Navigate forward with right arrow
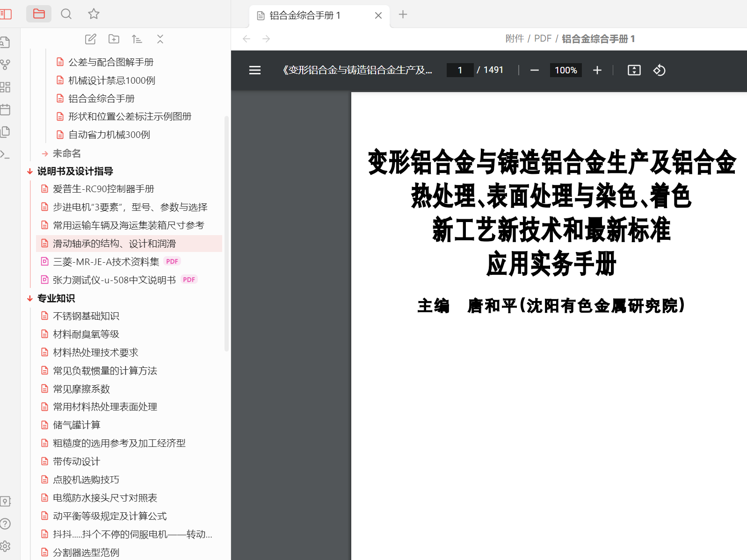This screenshot has height=560, width=747. point(266,39)
